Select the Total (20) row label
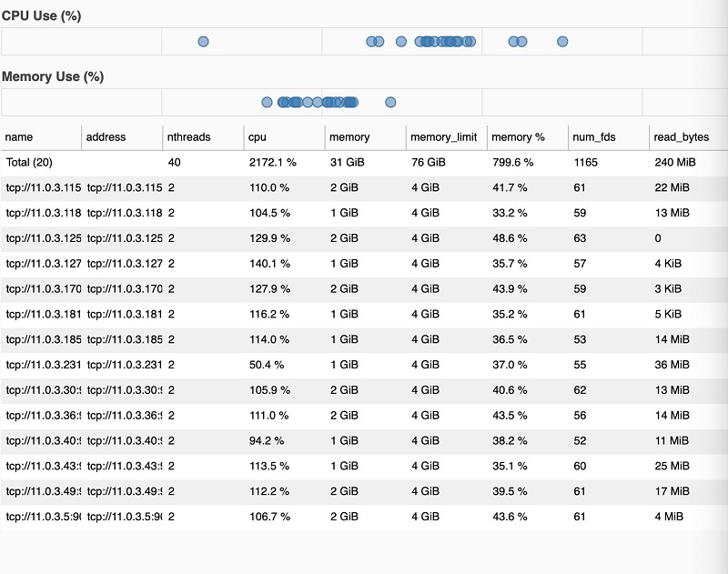 point(29,163)
